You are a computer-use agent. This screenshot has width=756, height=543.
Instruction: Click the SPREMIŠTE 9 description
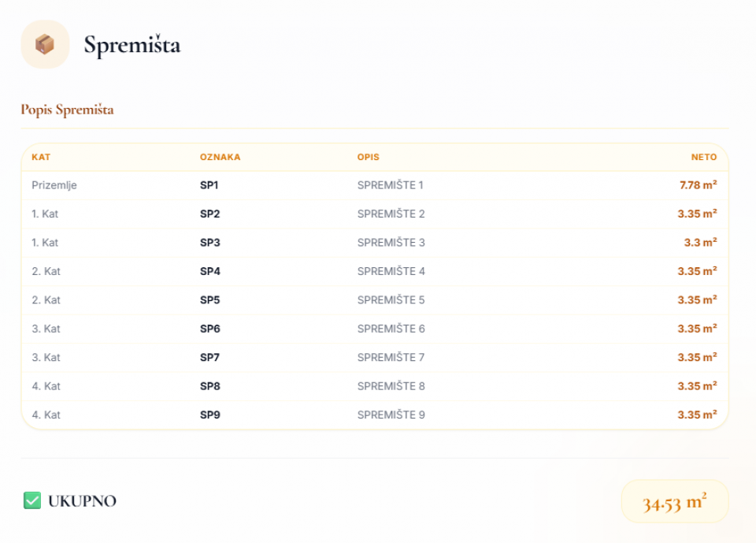coord(391,415)
